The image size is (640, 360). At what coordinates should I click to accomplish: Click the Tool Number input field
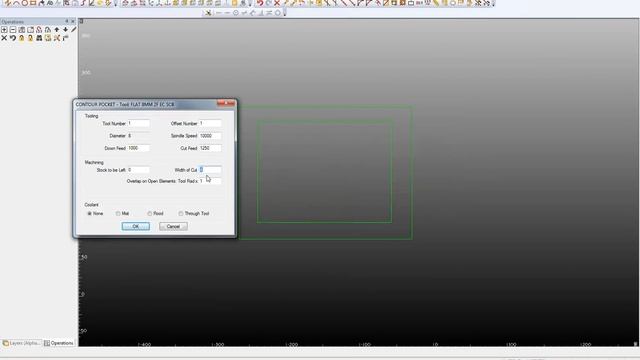pyautogui.click(x=138, y=123)
